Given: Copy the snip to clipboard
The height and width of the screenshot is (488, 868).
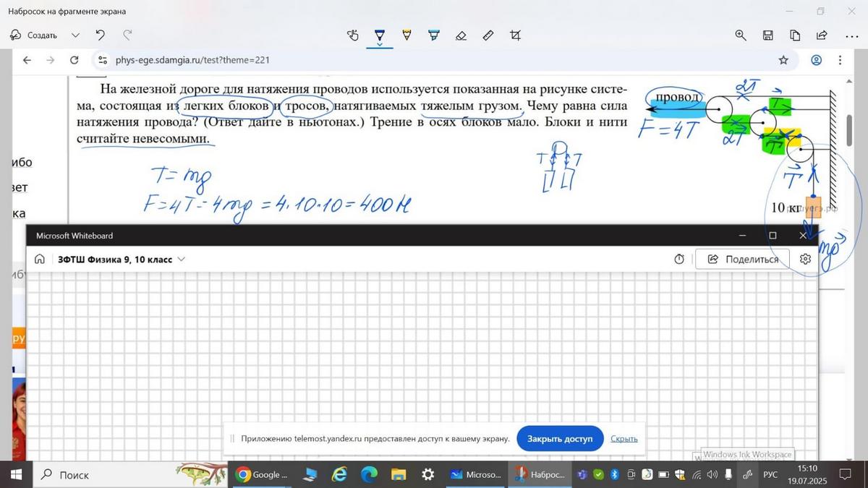Looking at the screenshot, I should (x=795, y=35).
